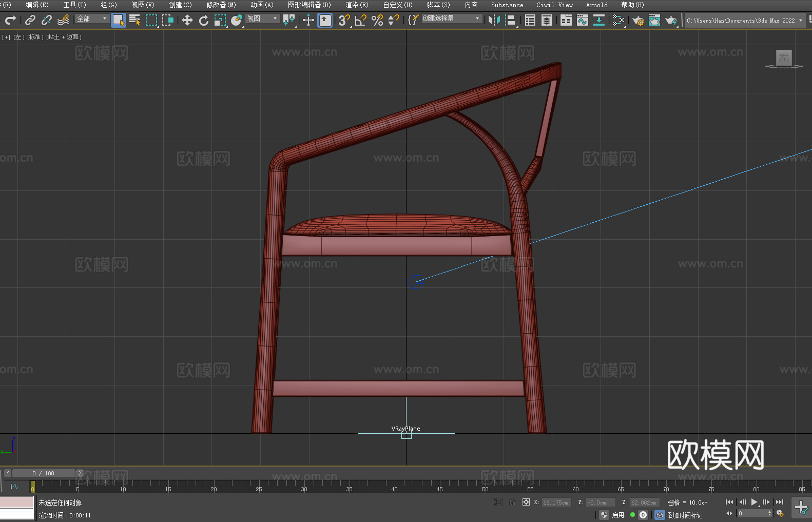
Task: Toggle Percent Snap on toolbar
Action: pos(377,20)
